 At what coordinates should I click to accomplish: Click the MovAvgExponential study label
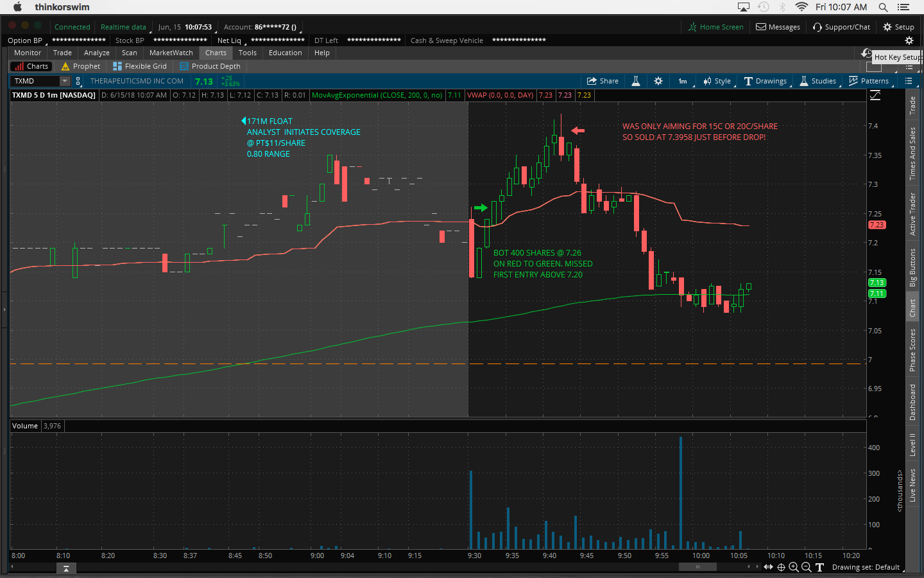377,95
